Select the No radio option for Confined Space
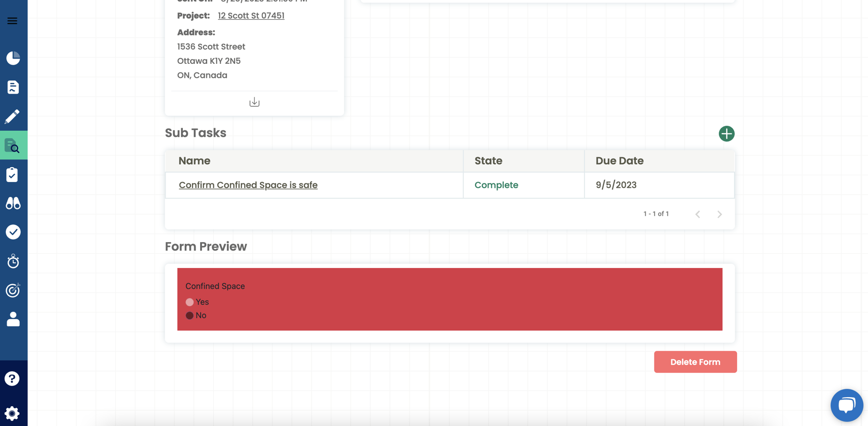 (x=190, y=316)
